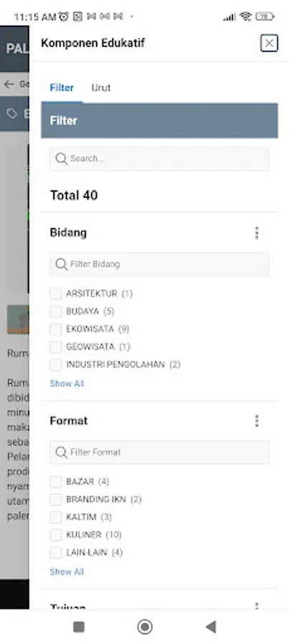Screen dimensions: 289x644
Task: Tap the Android back triangle button
Action: click(210, 627)
